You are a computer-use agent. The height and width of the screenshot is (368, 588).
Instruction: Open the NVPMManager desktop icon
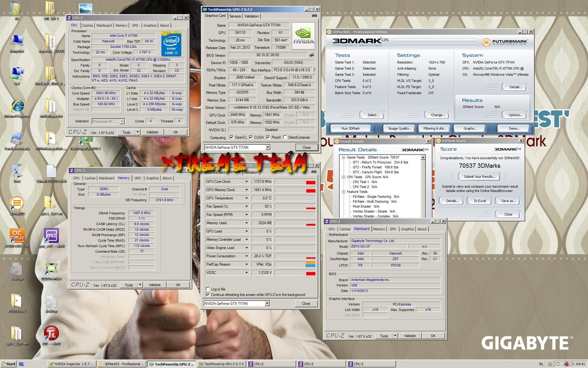51,140
